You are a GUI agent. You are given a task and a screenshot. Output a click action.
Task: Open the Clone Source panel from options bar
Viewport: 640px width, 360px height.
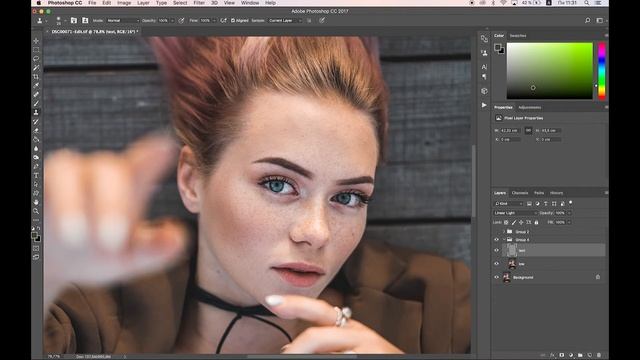[x=85, y=20]
